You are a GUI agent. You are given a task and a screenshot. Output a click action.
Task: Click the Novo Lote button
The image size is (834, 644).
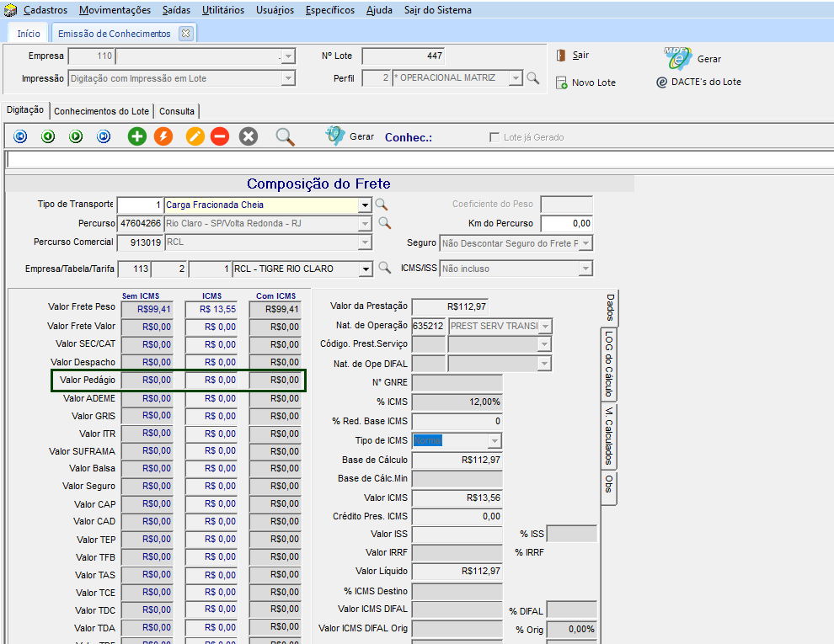(x=585, y=82)
